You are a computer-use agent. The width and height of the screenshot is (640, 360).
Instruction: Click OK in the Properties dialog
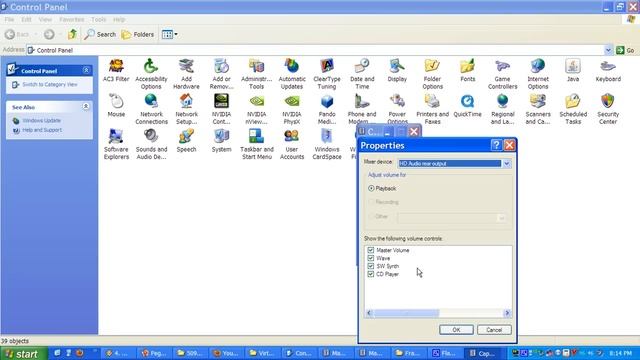click(x=456, y=330)
